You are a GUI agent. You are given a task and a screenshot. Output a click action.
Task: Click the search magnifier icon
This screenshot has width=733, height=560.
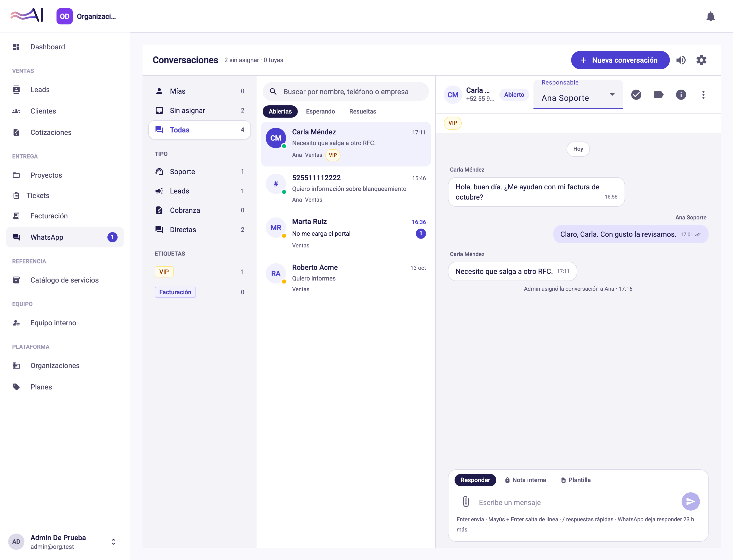pyautogui.click(x=273, y=92)
